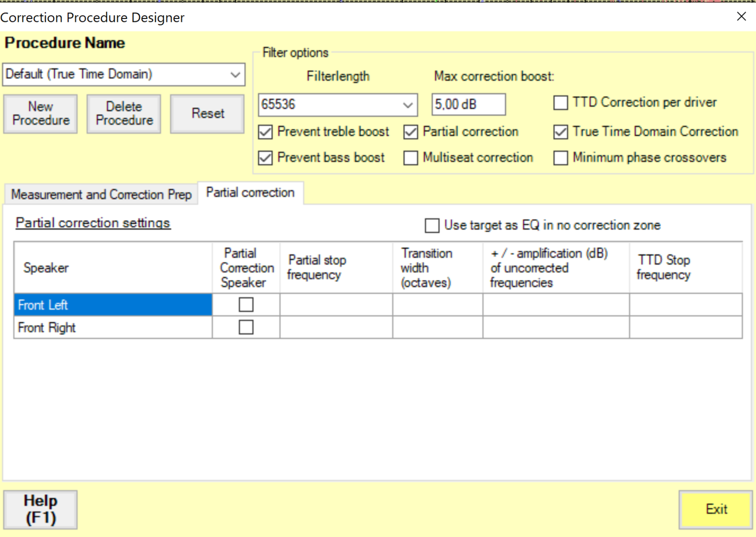Enable Multiseat correction checkbox
The width and height of the screenshot is (756, 537).
point(411,158)
